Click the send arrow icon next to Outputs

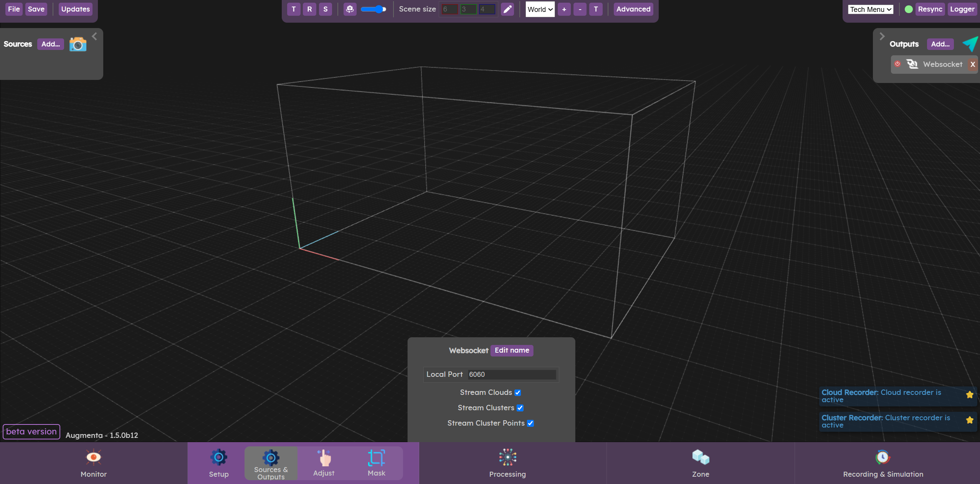pos(970,44)
